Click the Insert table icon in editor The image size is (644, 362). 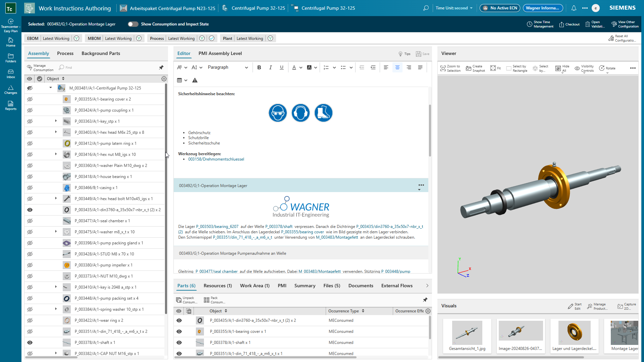pos(179,80)
